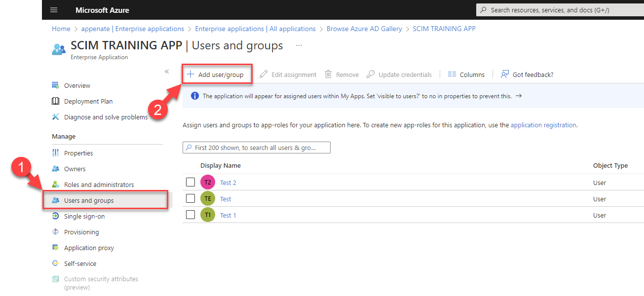This screenshot has width=644, height=296.
Task: Open the user link named Test
Action: pyautogui.click(x=226, y=199)
